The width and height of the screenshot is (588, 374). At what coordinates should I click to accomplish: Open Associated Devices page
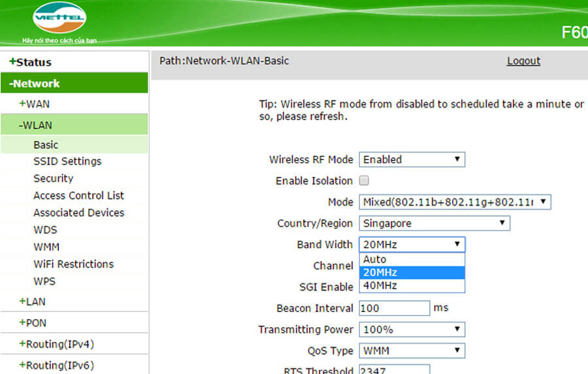pos(78,213)
